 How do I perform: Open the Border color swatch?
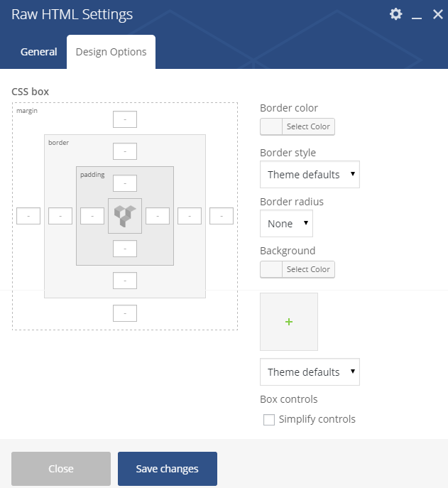[x=271, y=126]
